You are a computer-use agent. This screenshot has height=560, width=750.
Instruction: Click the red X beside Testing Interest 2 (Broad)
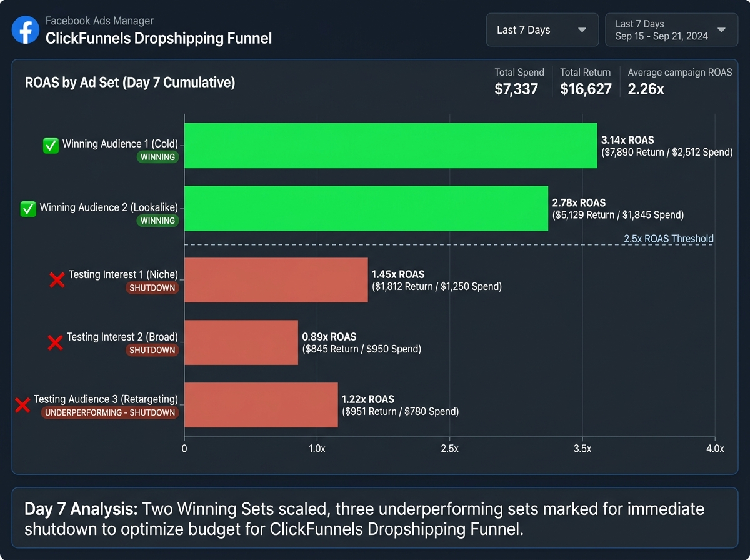pyautogui.click(x=55, y=342)
